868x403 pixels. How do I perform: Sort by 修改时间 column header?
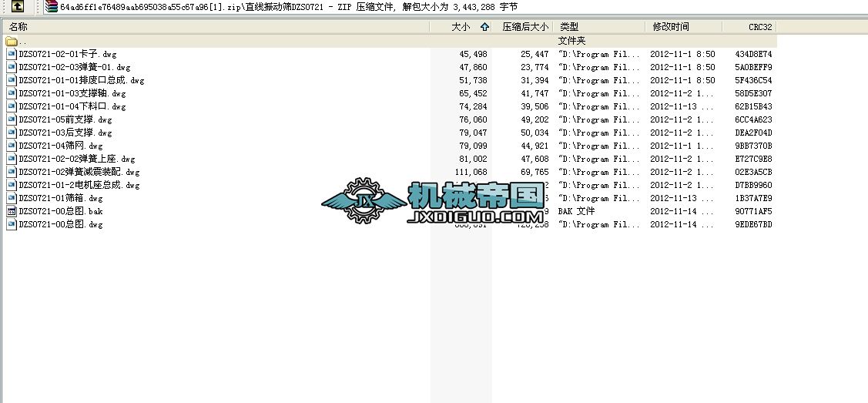pyautogui.click(x=684, y=26)
